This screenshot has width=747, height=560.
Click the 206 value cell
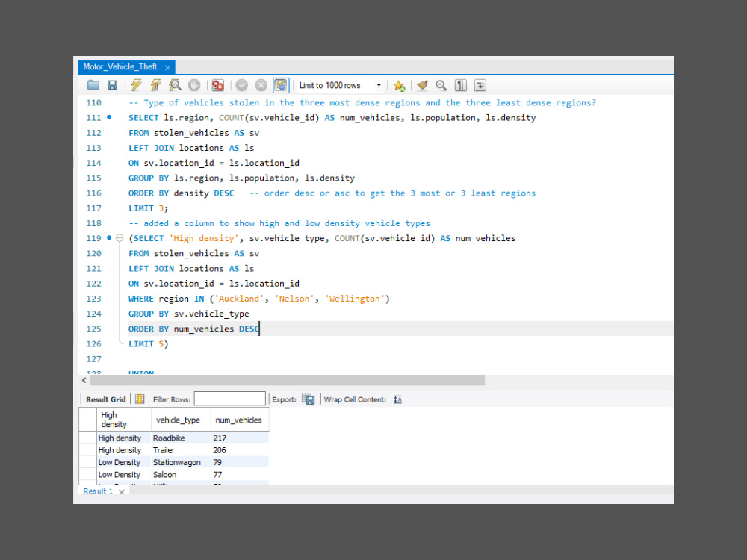(x=240, y=450)
